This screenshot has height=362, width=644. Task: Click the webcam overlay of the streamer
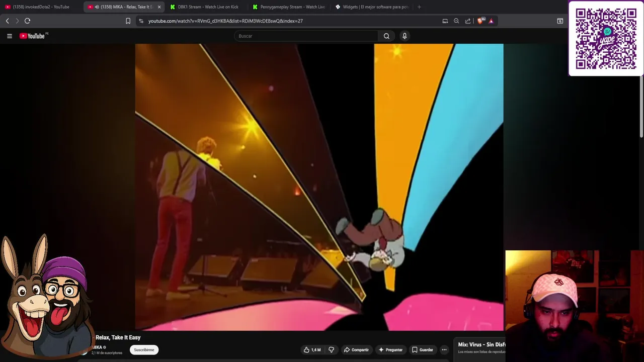(x=575, y=306)
